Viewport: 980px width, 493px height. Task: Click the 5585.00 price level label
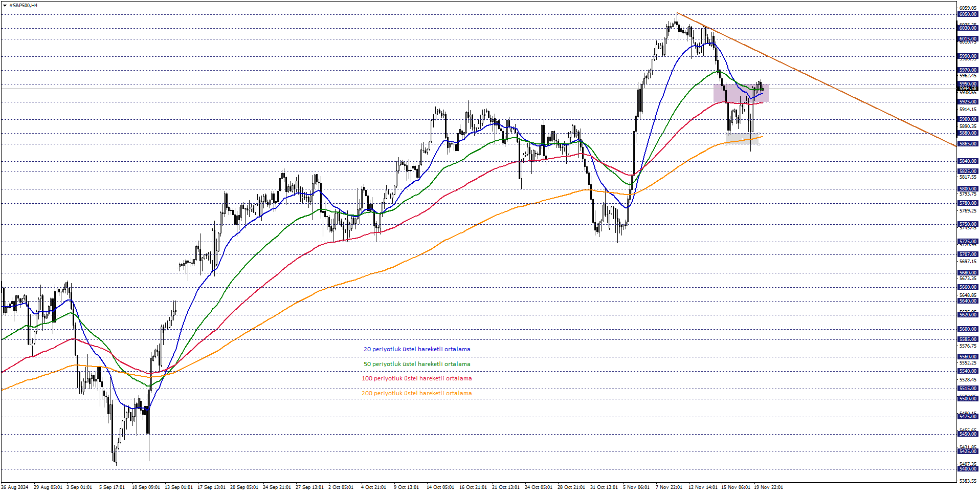(x=968, y=339)
